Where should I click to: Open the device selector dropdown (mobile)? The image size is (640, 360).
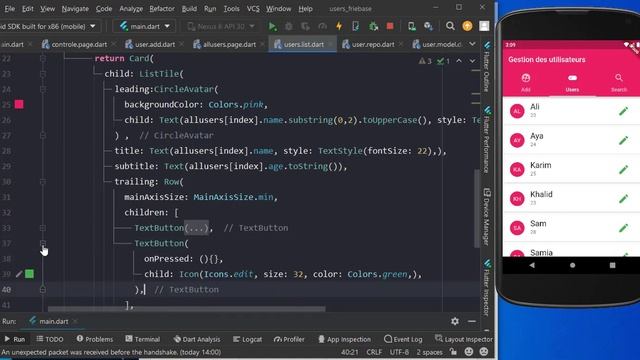coord(48,27)
